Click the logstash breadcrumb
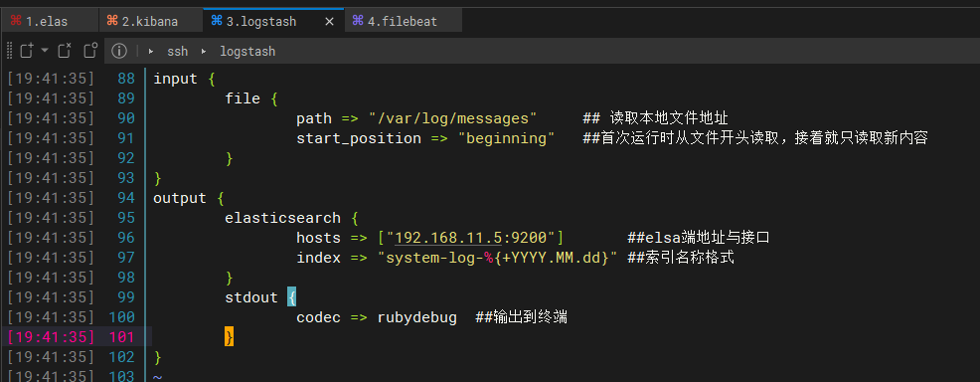Viewport: 980px width, 382px height. pyautogui.click(x=247, y=52)
